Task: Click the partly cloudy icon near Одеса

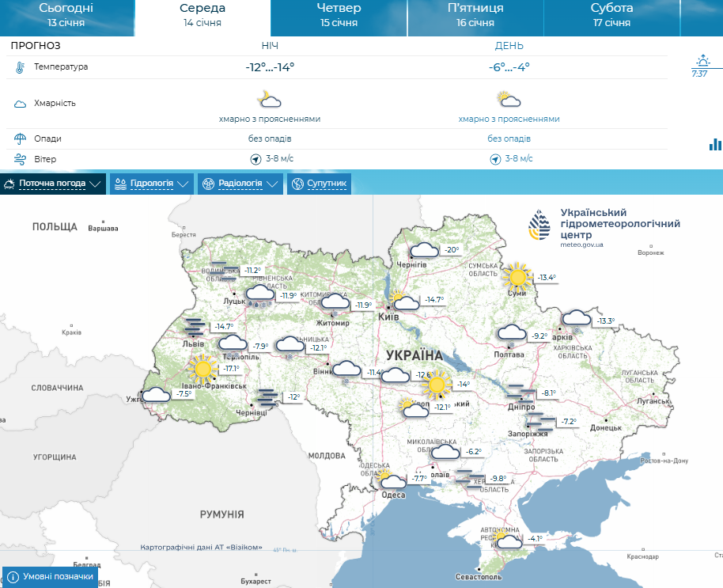Action: pos(389,479)
